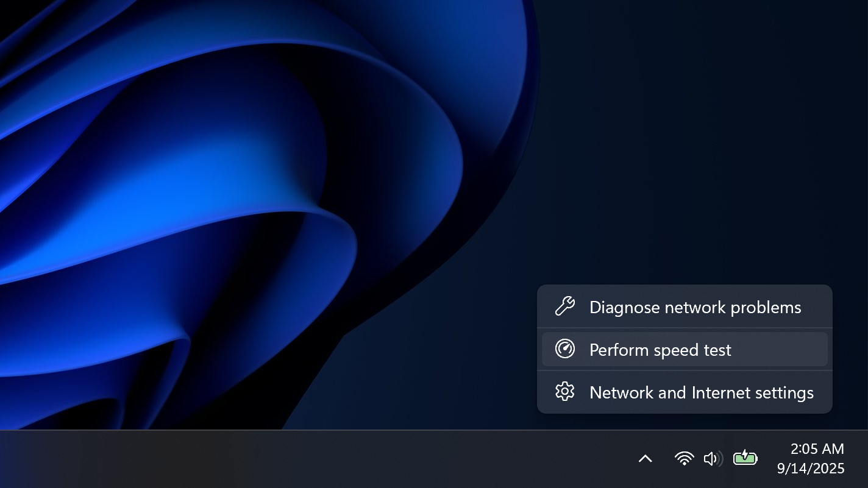
Task: Select "Perform speed test" in the menu
Action: (660, 349)
